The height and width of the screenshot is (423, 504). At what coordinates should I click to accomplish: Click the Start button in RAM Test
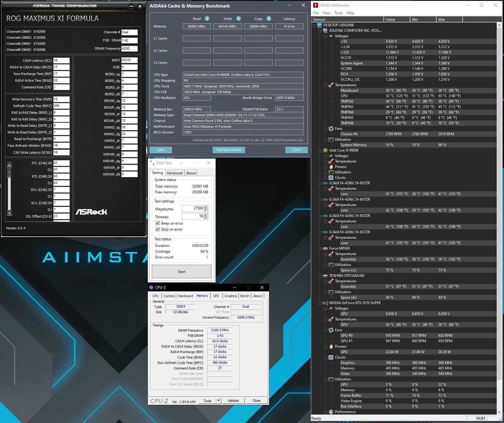181,272
